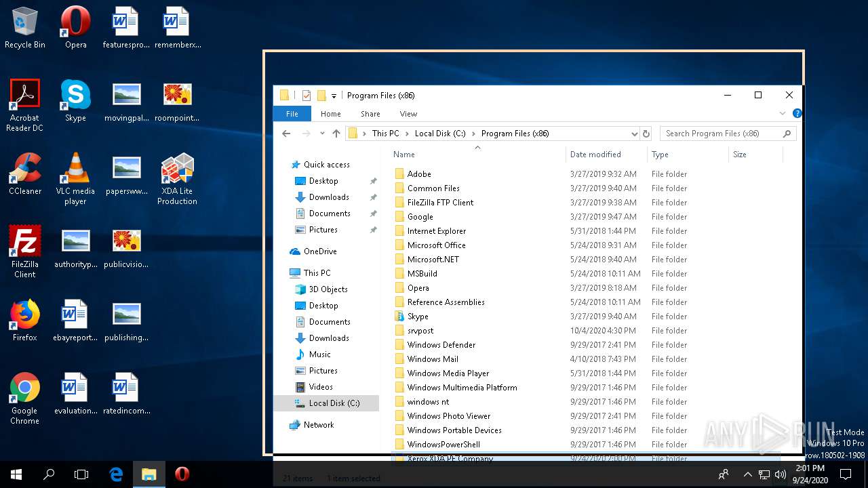
Task: Open Acrobat Reader DC desktop shortcut
Action: click(x=25, y=105)
